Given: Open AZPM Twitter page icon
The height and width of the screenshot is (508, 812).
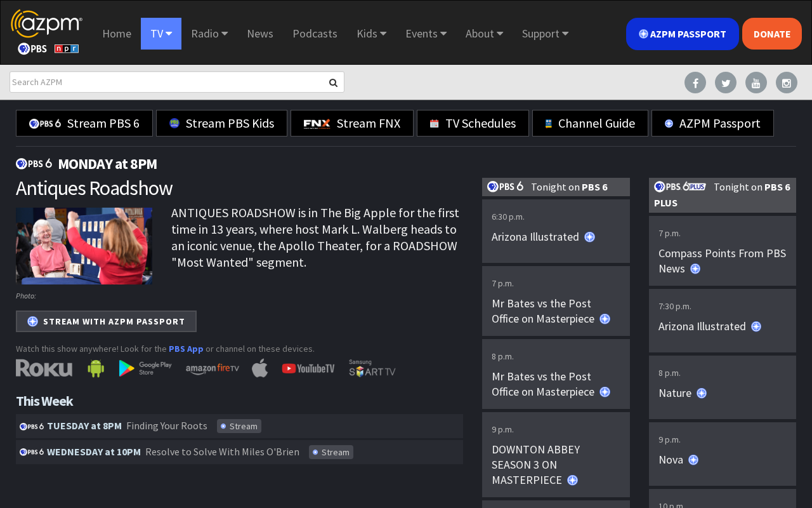Looking at the screenshot, I should click(x=726, y=83).
